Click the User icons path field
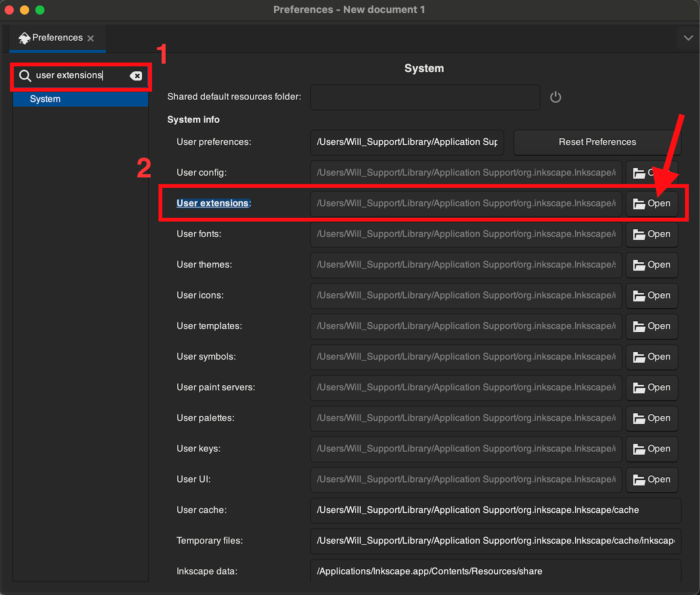This screenshot has height=595, width=700. (466, 296)
